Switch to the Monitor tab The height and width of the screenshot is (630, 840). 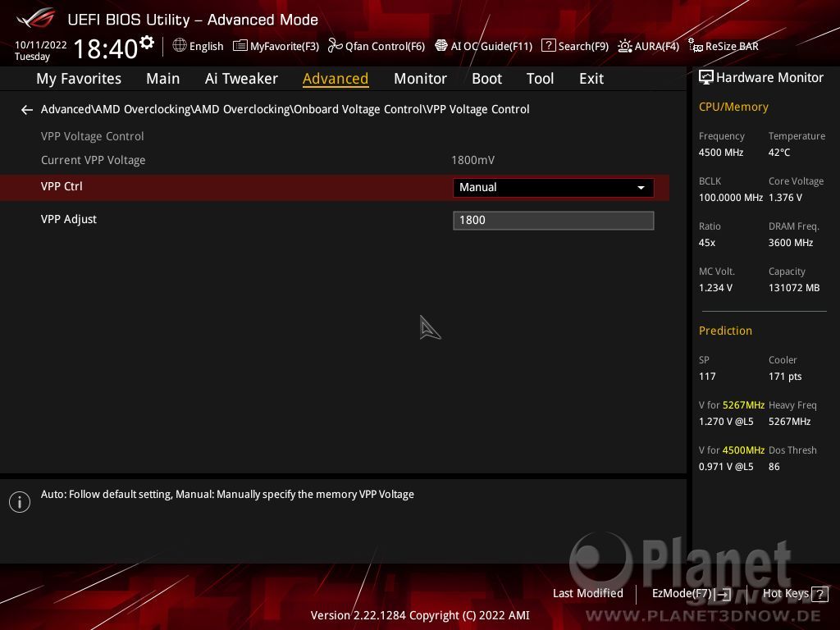click(420, 79)
